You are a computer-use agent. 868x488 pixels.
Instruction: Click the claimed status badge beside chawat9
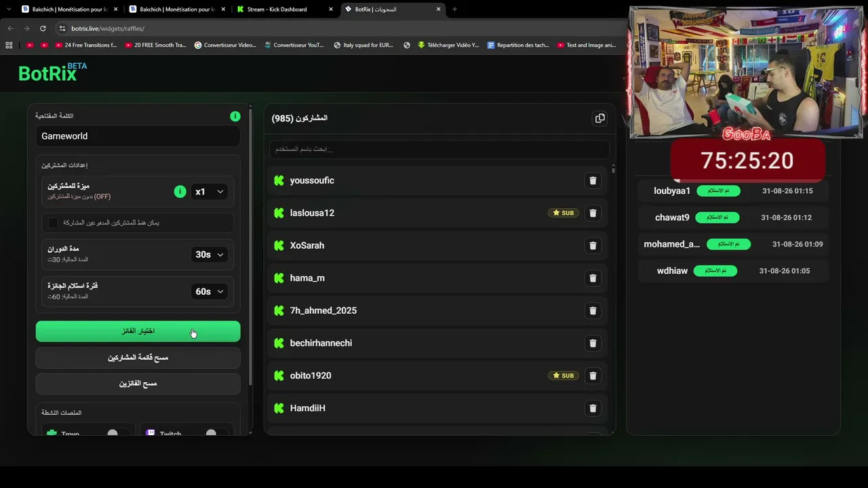pyautogui.click(x=717, y=218)
